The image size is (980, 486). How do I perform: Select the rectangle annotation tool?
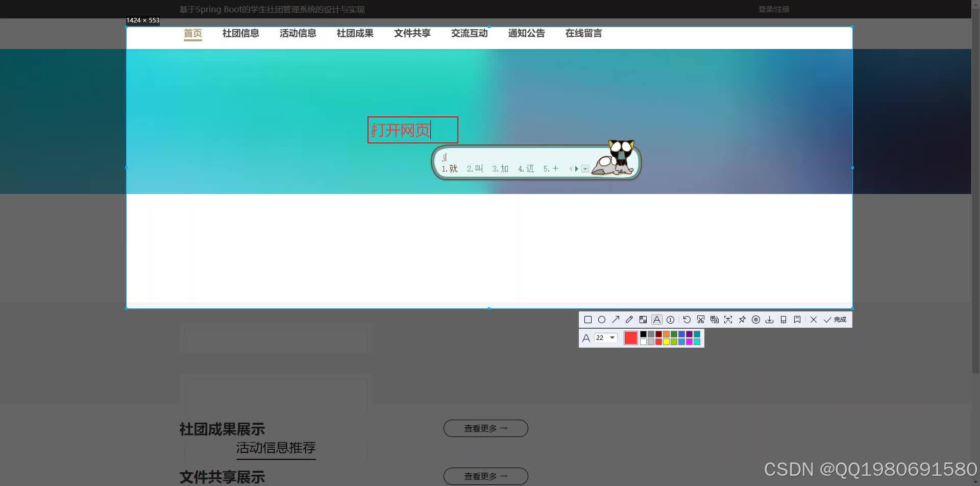pos(588,319)
